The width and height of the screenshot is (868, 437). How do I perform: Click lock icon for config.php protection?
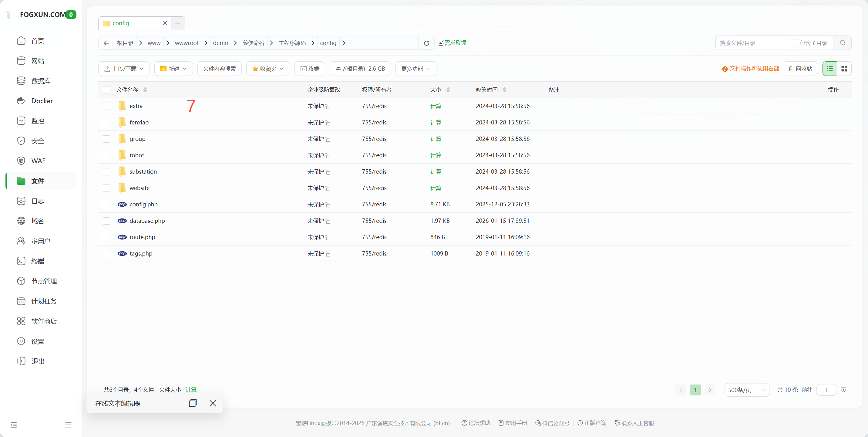328,205
